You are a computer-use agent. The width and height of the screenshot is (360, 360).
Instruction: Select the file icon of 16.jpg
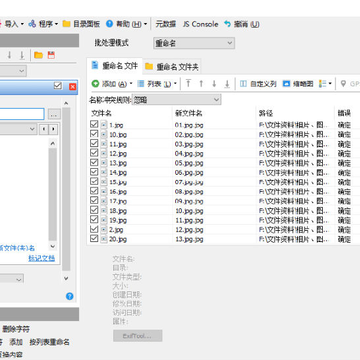(x=104, y=191)
